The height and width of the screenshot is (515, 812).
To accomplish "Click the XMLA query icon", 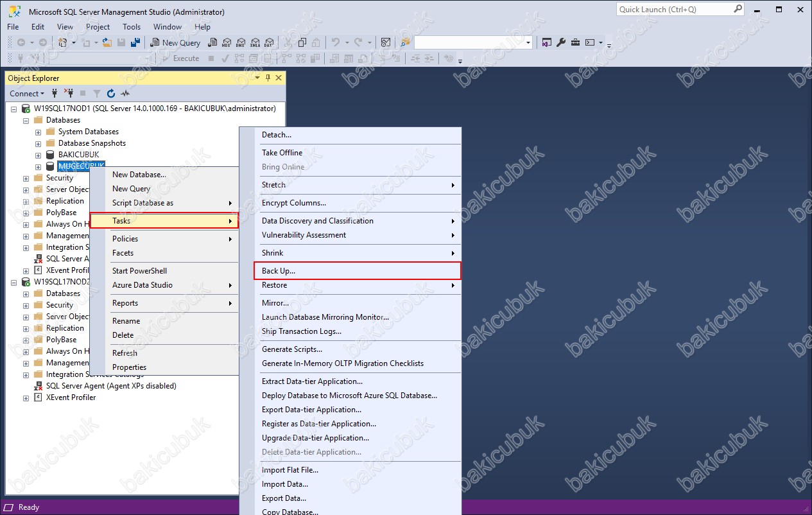I will [255, 42].
